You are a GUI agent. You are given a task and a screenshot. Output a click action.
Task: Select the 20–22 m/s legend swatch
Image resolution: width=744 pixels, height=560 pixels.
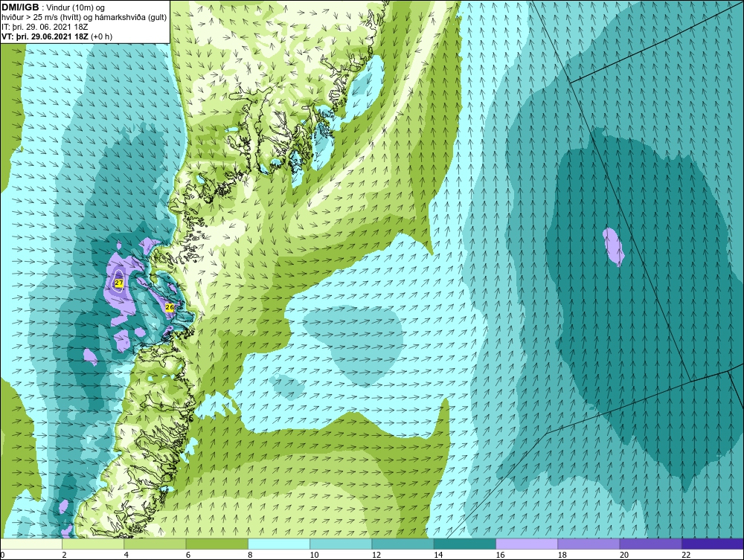tap(650, 544)
